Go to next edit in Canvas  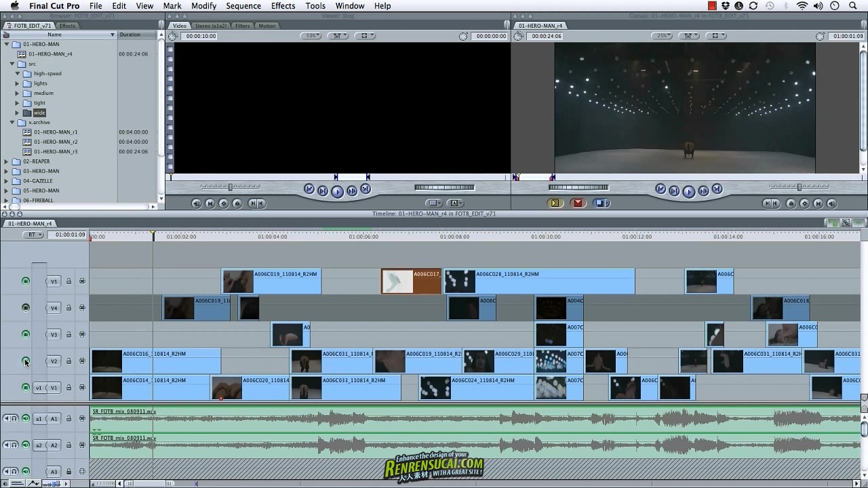717,190
